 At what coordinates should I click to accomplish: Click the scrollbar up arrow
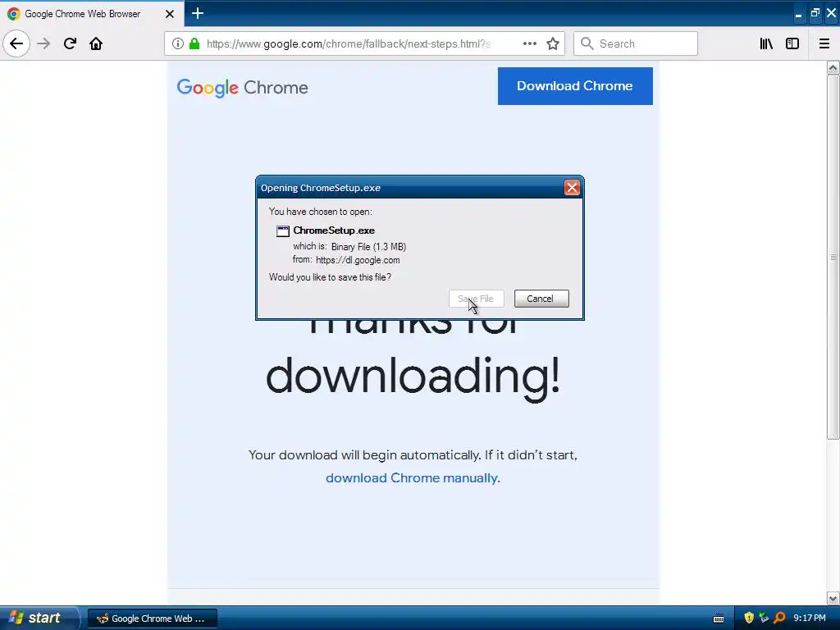pos(833,67)
